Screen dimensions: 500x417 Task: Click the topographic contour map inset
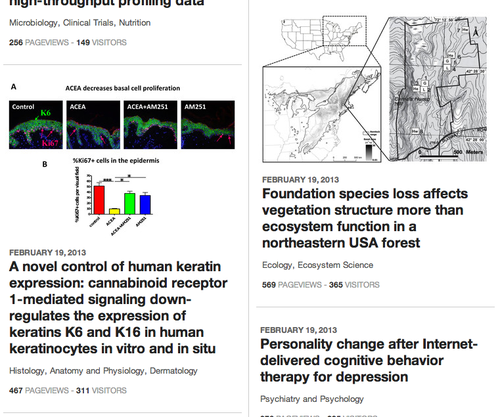pyautogui.click(x=438, y=89)
